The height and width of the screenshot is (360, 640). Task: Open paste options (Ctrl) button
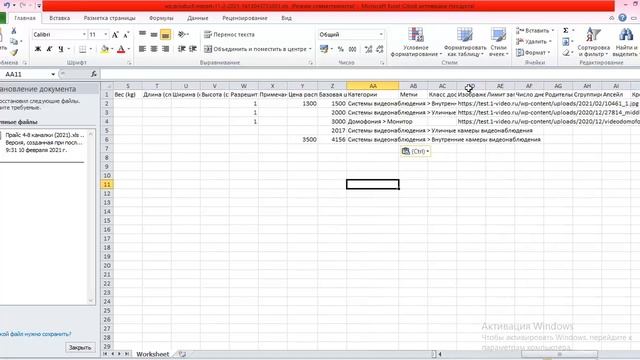pos(415,151)
